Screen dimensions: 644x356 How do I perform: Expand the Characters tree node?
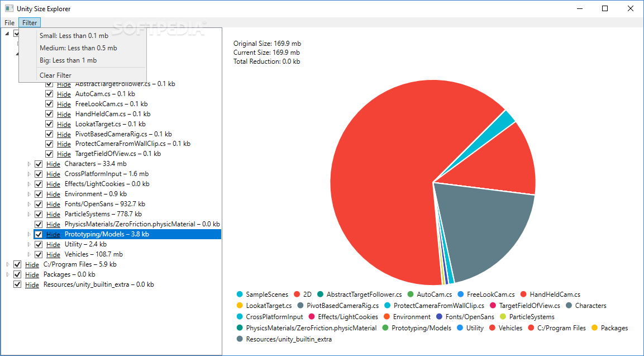[x=28, y=164]
